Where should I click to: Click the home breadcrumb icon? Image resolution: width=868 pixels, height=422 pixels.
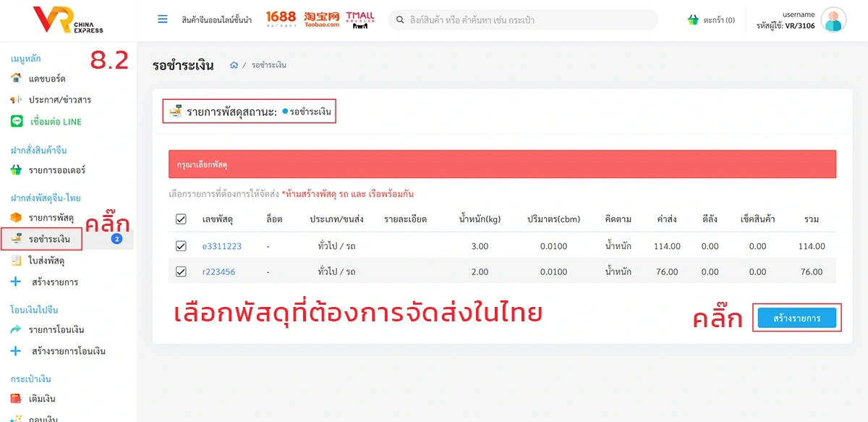tap(234, 65)
